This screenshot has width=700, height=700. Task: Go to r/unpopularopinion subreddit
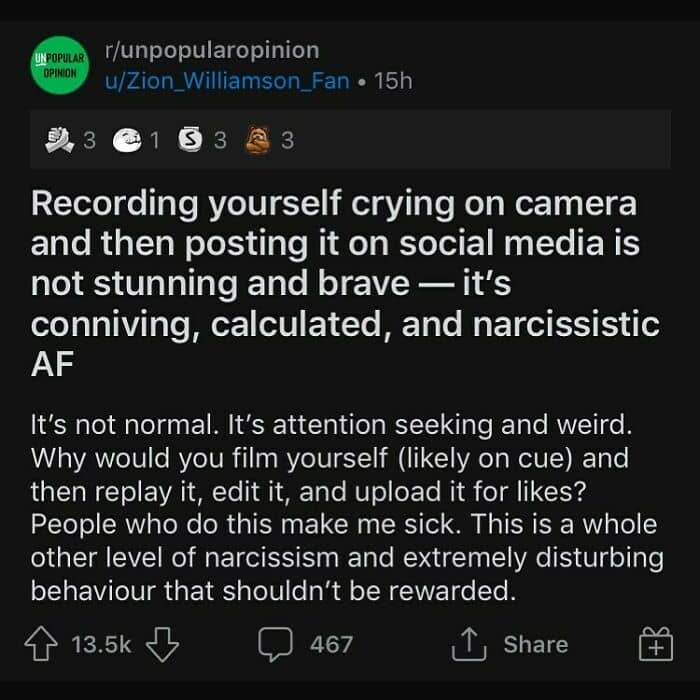(x=211, y=50)
